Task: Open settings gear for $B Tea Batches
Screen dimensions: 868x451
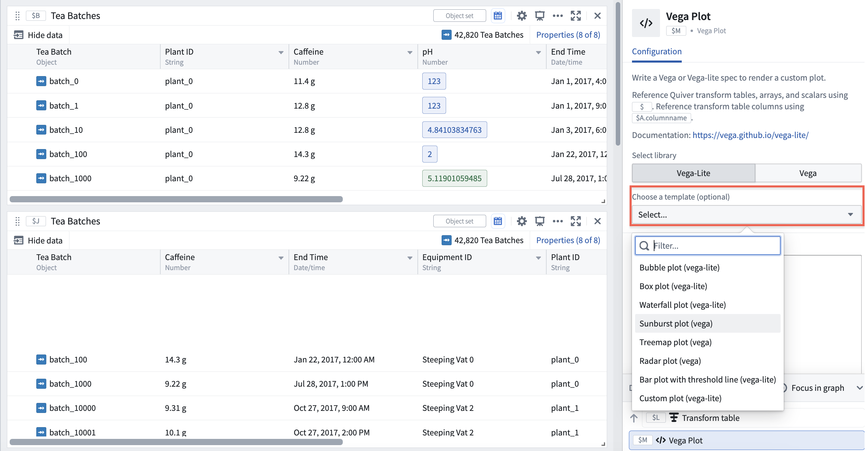Action: coord(521,16)
